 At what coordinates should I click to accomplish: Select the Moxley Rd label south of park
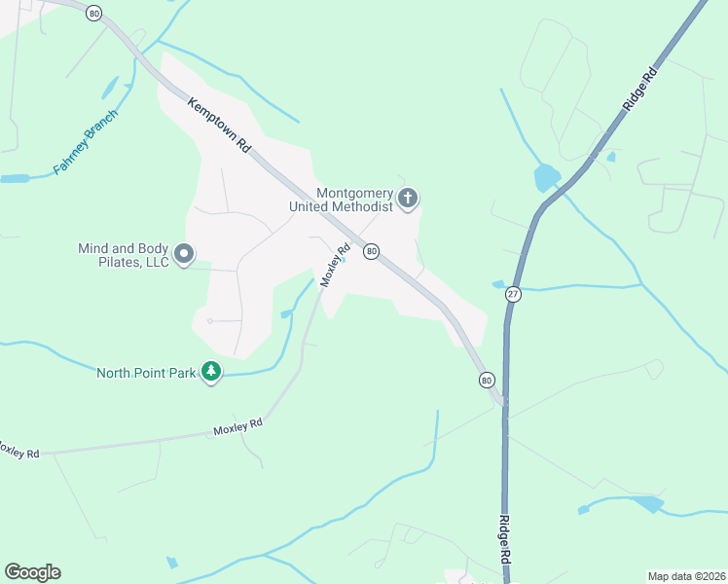coord(238,426)
